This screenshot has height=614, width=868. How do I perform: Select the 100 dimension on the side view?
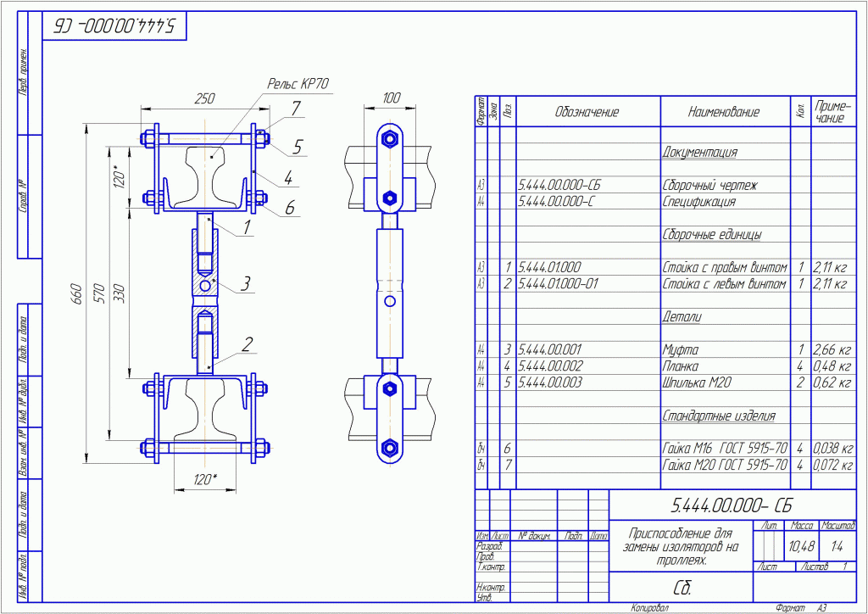(x=392, y=98)
